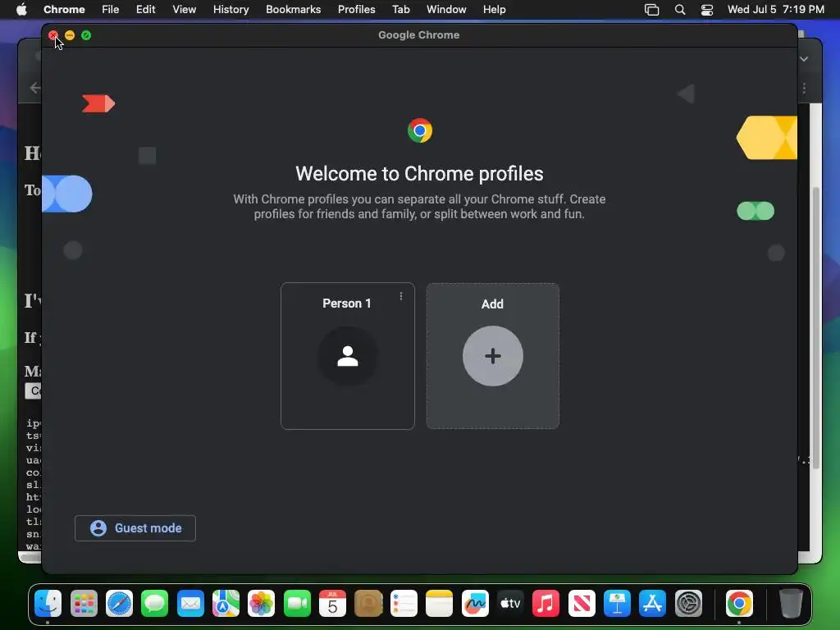Open Keynote from the Dock
The width and height of the screenshot is (840, 630).
[617, 604]
